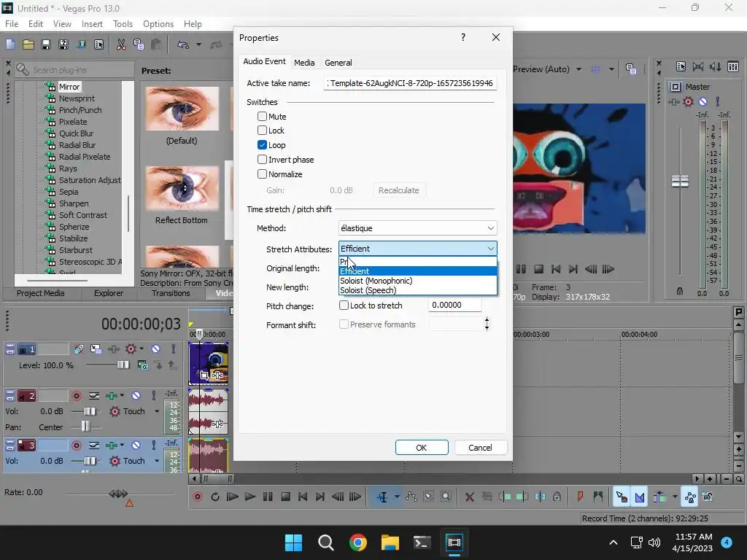Click the Copy toolbar icon
This screenshot has height=560, width=747.
pos(139,44)
